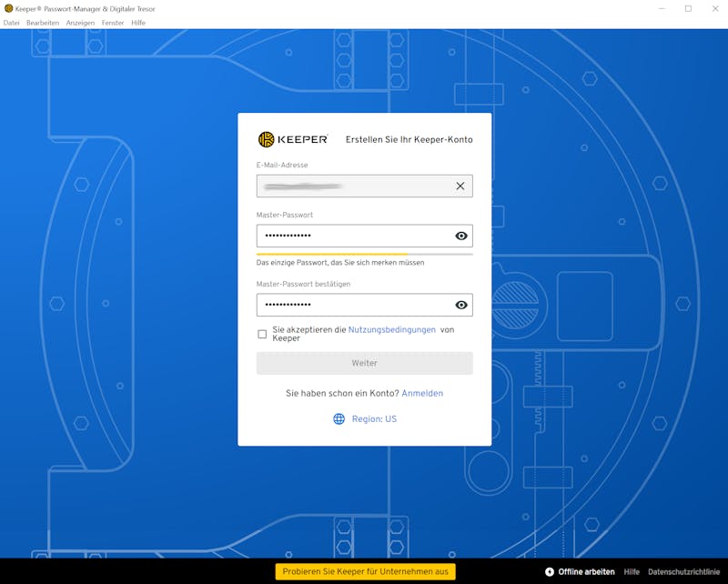
Task: Clear the email address with the X icon
Action: pyautogui.click(x=460, y=186)
